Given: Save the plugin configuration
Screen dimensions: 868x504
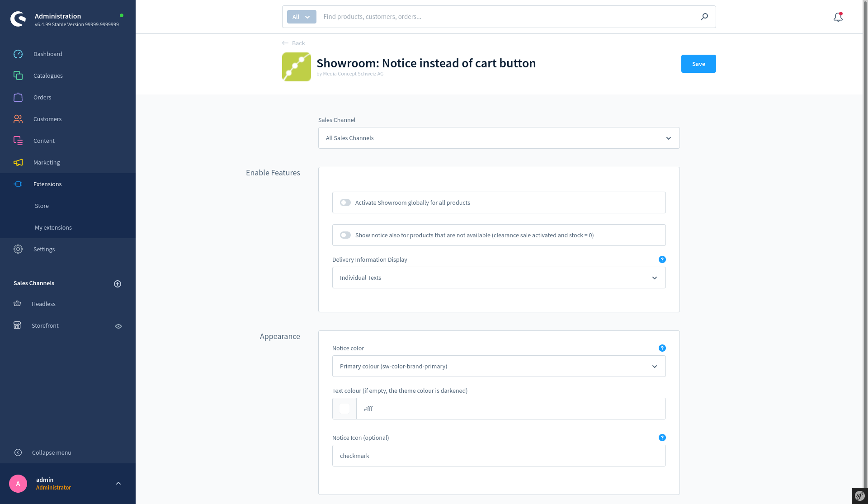Looking at the screenshot, I should coord(698,64).
